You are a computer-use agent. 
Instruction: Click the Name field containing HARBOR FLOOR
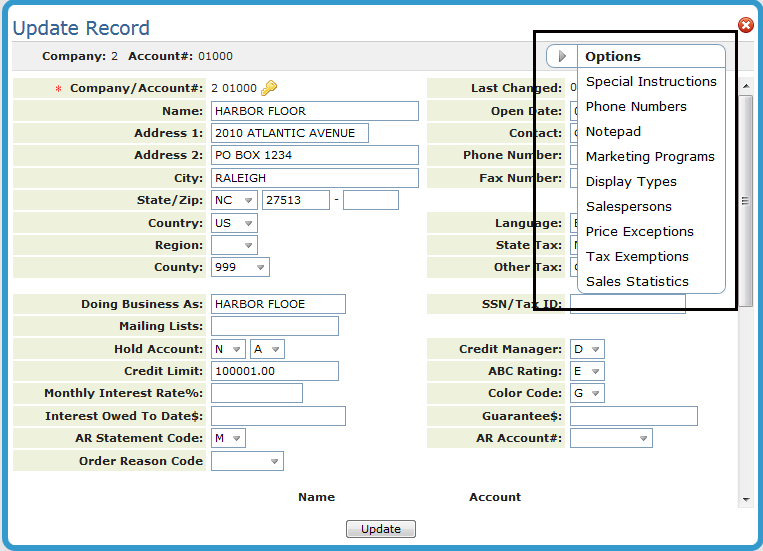(x=314, y=111)
